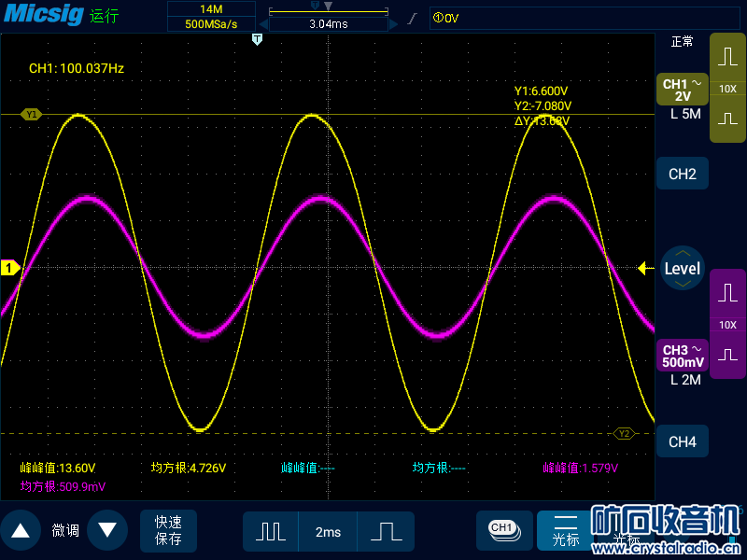This screenshot has width=747, height=560.
Task: Tap the 3.04ms horizontal position readout
Action: tap(329, 24)
